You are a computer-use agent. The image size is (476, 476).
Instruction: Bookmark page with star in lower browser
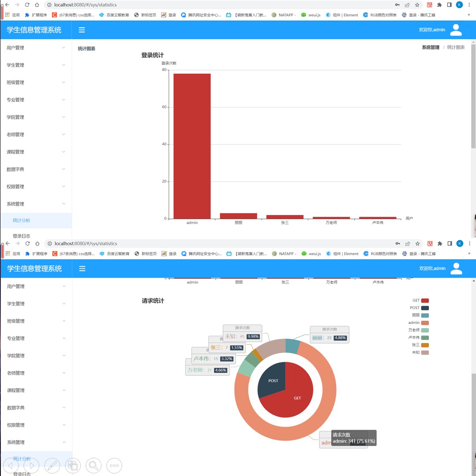click(418, 243)
